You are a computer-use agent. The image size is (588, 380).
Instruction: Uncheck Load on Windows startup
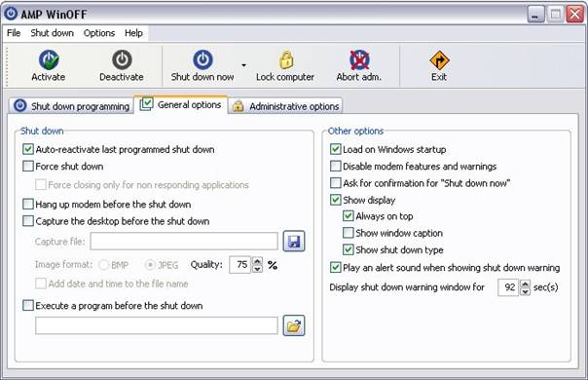[336, 149]
